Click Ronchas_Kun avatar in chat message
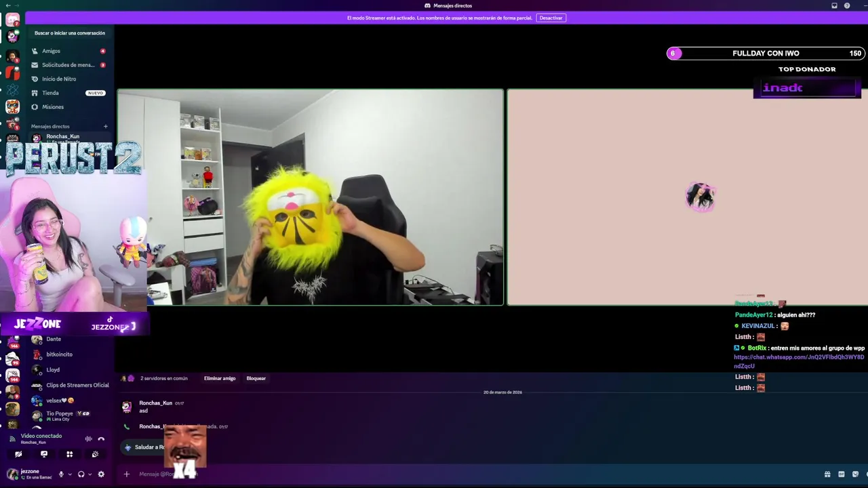Viewport: 868px width, 488px height. coord(126,407)
